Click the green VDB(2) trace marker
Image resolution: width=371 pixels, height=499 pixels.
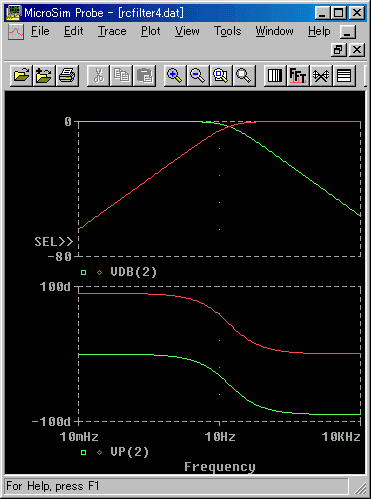pos(83,273)
